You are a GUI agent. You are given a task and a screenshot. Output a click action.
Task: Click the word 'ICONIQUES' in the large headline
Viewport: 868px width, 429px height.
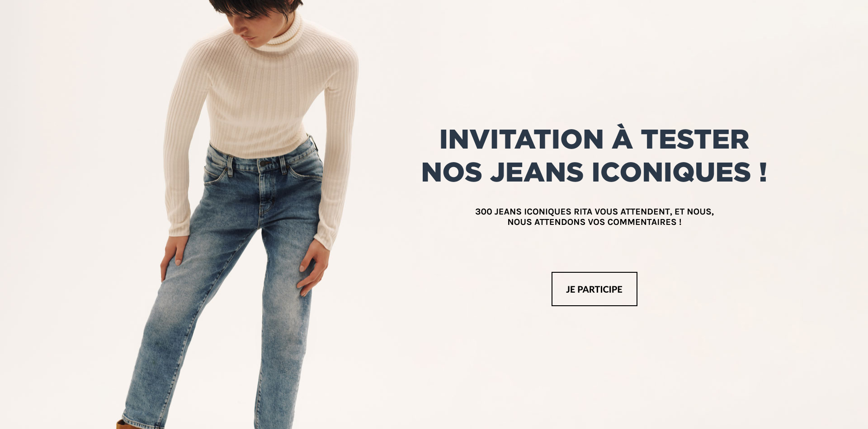pyautogui.click(x=671, y=173)
